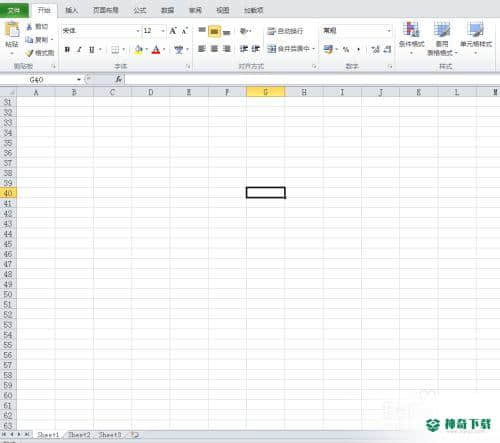Screen dimensions: 500x443
Task: Click the Paste clipboard icon
Action: pyautogui.click(x=12, y=30)
